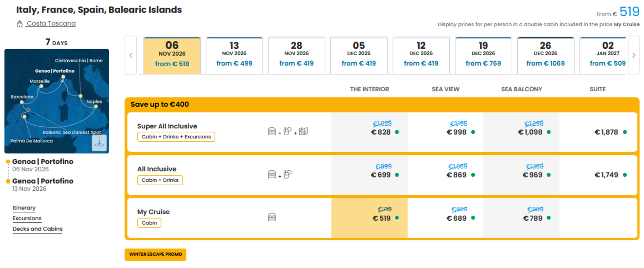Open the Costa Toscana ship link
The height and width of the screenshot is (268, 644).
[x=51, y=23]
